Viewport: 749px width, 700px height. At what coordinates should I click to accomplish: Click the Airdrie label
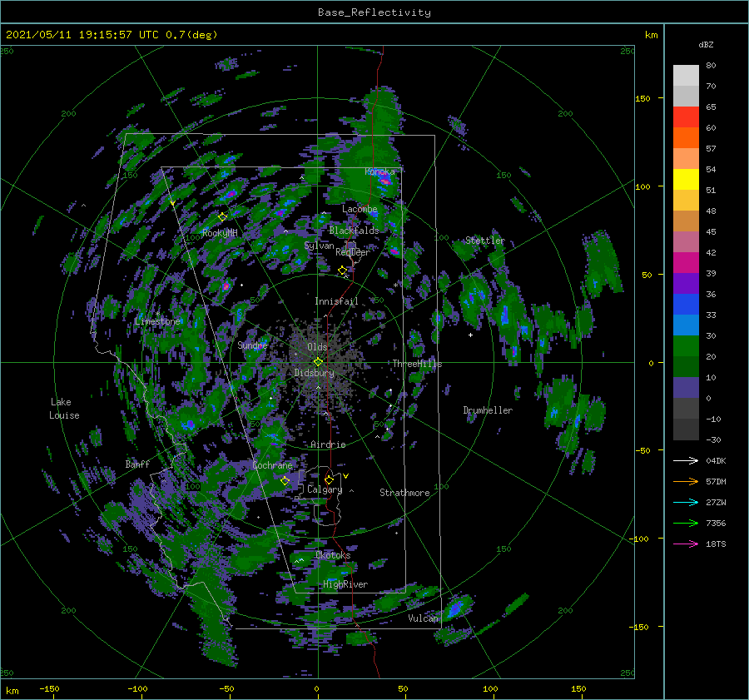pos(328,444)
